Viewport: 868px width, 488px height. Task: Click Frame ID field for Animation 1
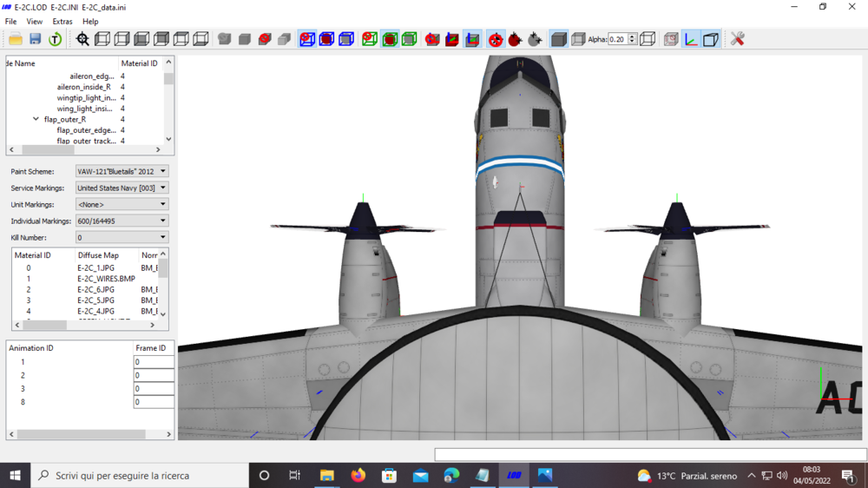pyautogui.click(x=154, y=362)
